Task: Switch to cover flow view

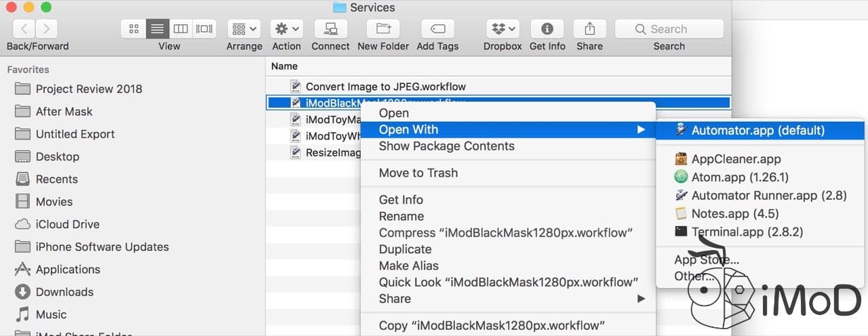Action: (x=204, y=28)
